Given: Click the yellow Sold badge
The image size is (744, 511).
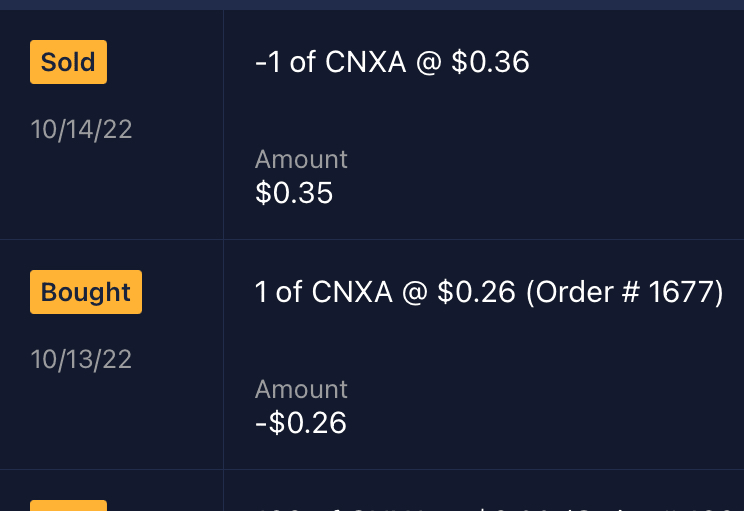Looking at the screenshot, I should (68, 62).
